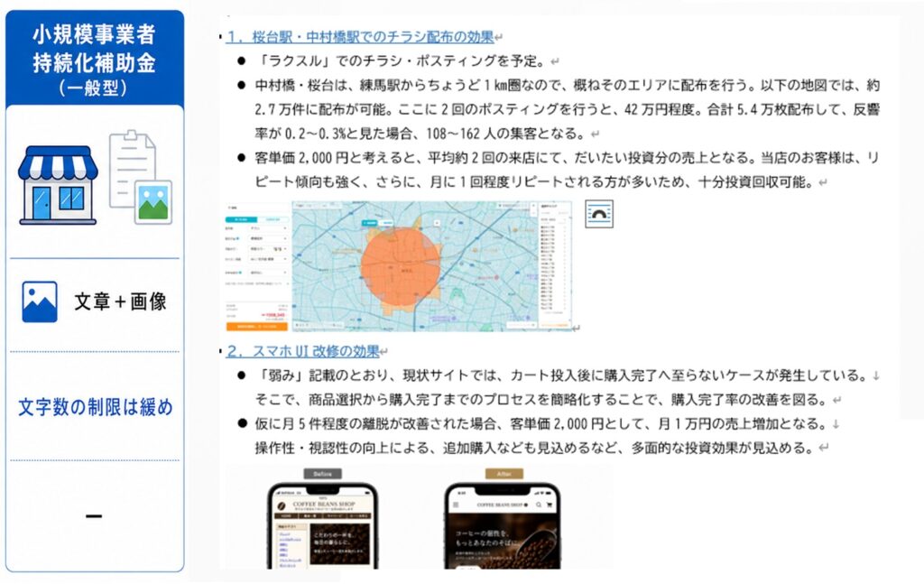
Task: Open the Layout Options icon beside the map
Action: [599, 213]
